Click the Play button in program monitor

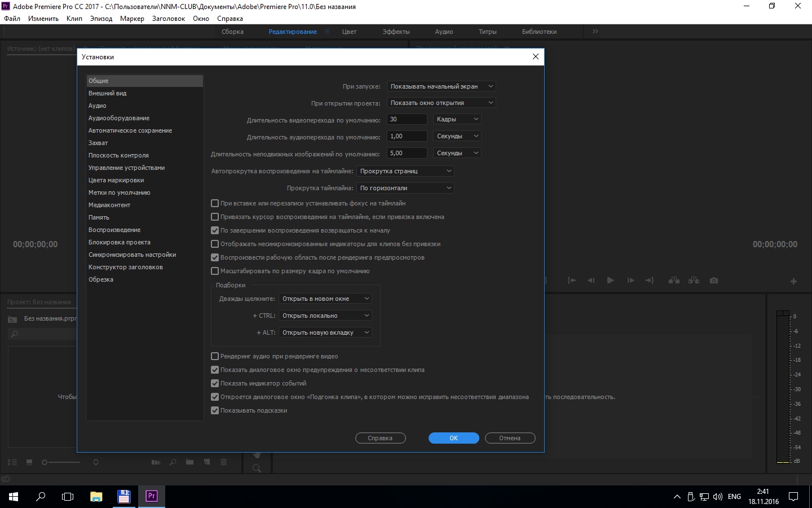coord(610,281)
